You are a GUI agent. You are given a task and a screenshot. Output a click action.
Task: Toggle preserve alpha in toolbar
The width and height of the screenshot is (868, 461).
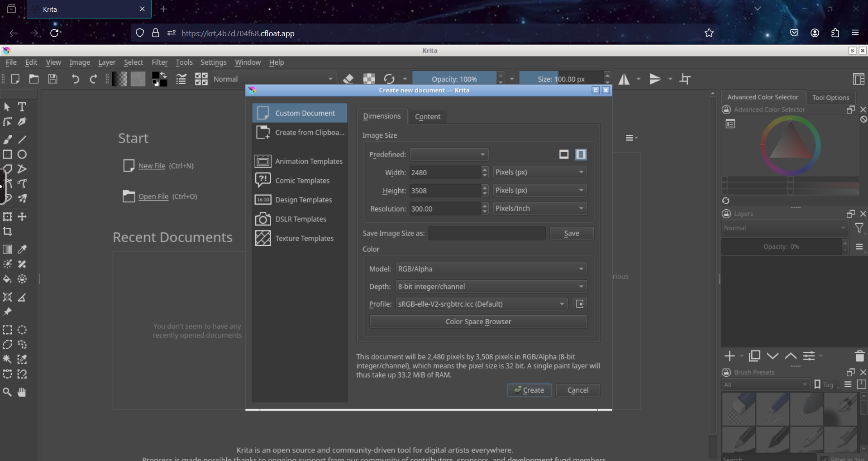369,79
